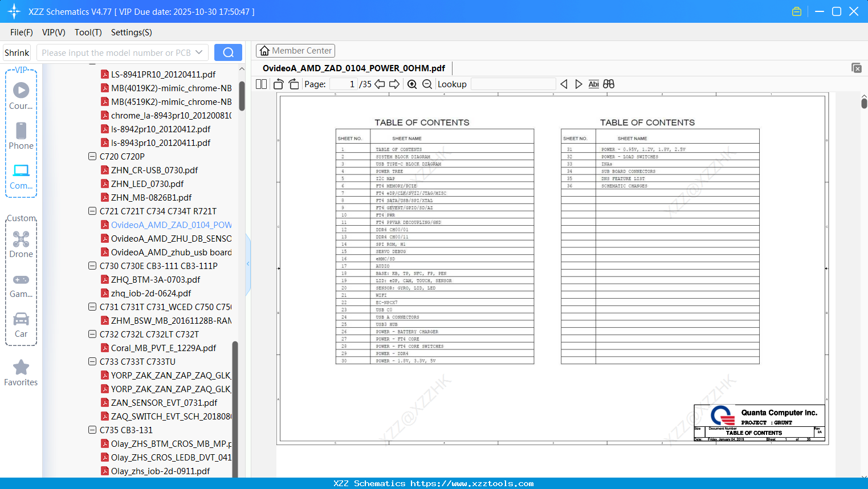Click the panel collapse handle between panes
Screen dimensions: 868x489
coord(248,264)
